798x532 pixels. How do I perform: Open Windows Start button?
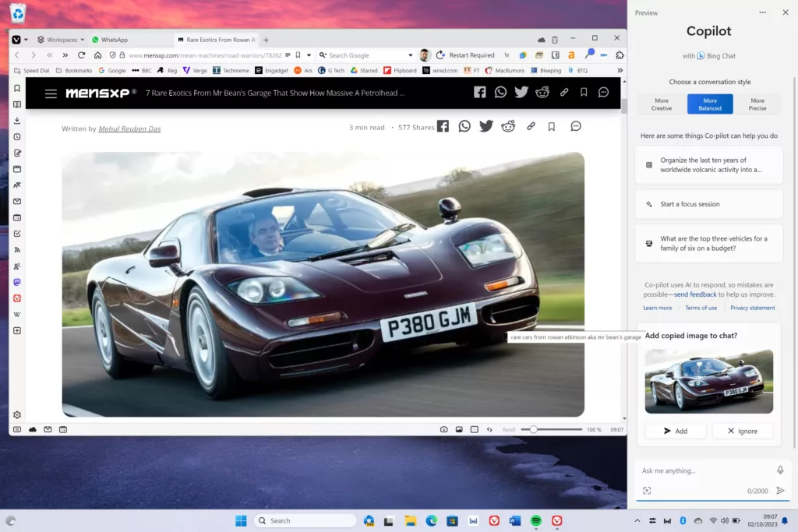[241, 520]
